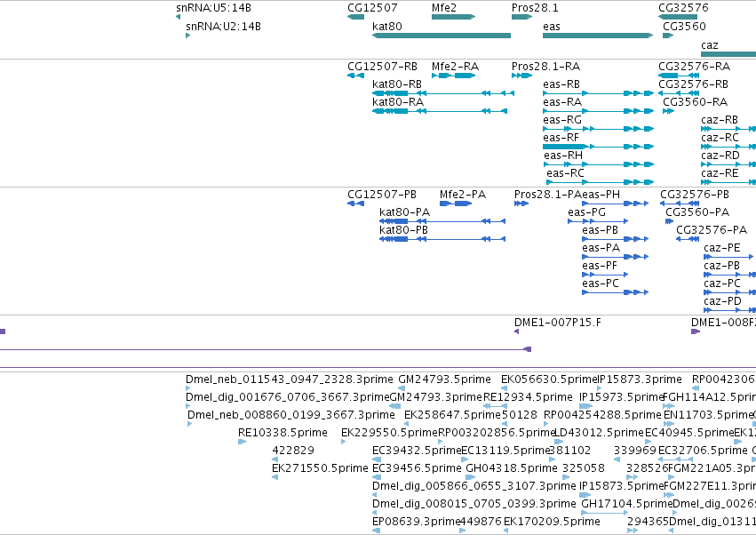The image size is (756, 535).
Task: Click the eas-PC protein
Action: tap(616, 291)
